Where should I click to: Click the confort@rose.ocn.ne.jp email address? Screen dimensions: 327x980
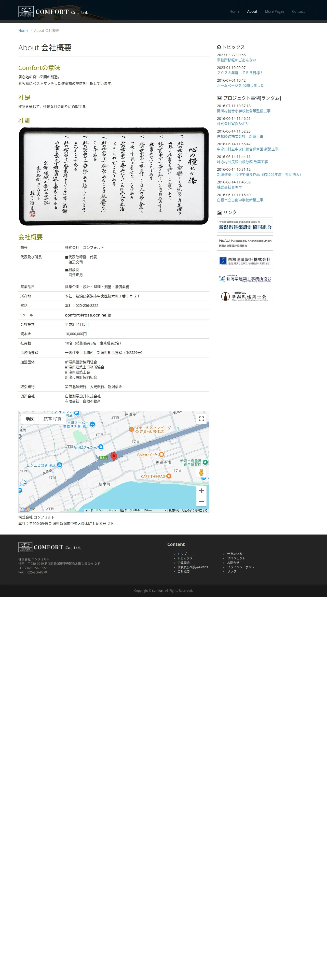click(x=88, y=315)
